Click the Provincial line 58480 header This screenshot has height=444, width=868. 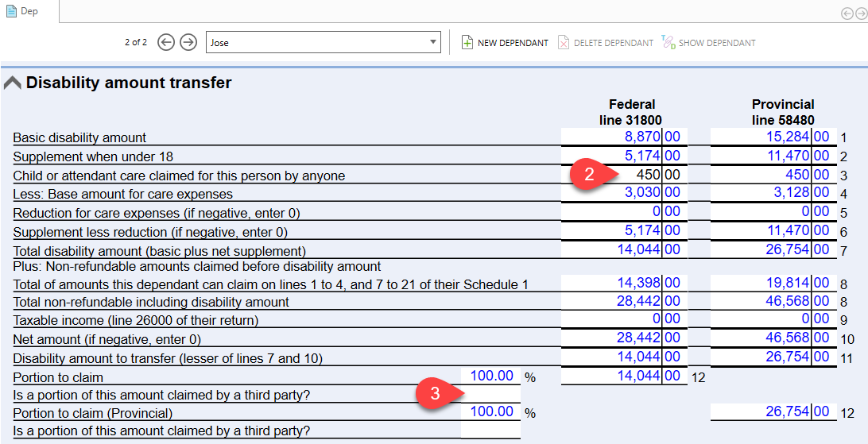point(783,112)
